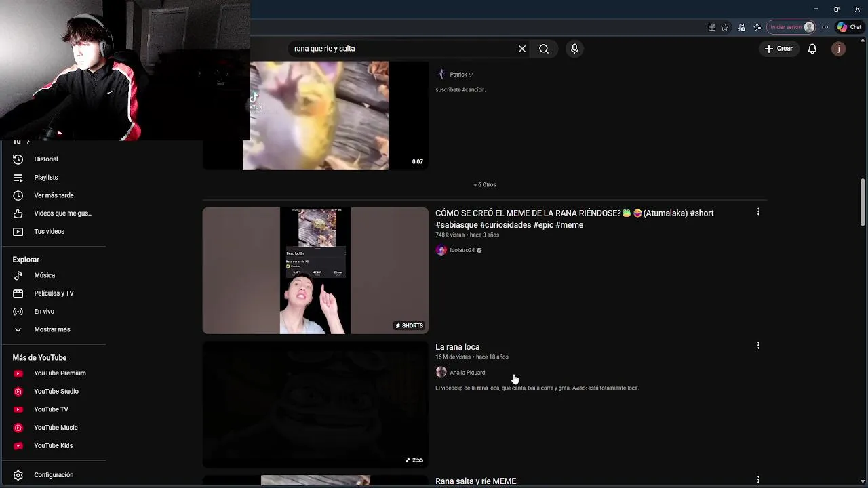Clear the search box with the X icon
This screenshot has width=868, height=488.
[522, 49]
